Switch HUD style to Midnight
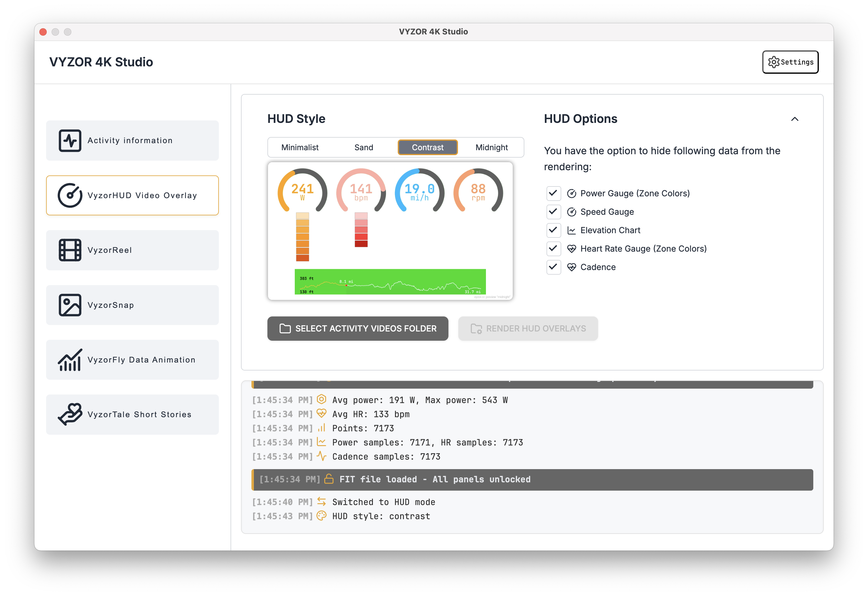868x596 pixels. pos(491,147)
